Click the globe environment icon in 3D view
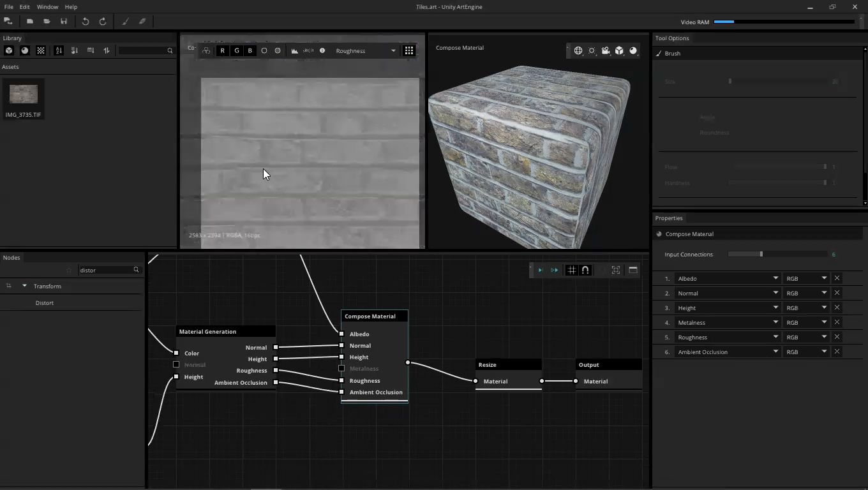Image resolution: width=868 pixels, height=490 pixels. pos(578,50)
